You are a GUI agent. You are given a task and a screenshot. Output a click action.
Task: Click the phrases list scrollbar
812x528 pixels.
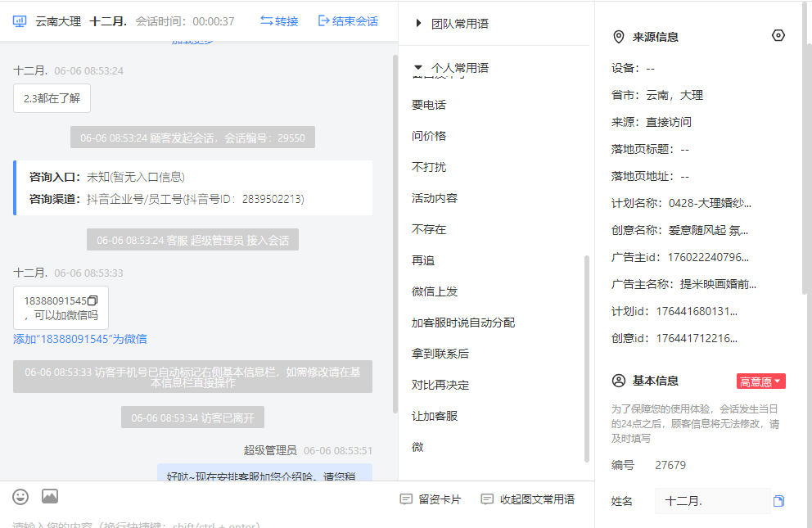coord(587,359)
